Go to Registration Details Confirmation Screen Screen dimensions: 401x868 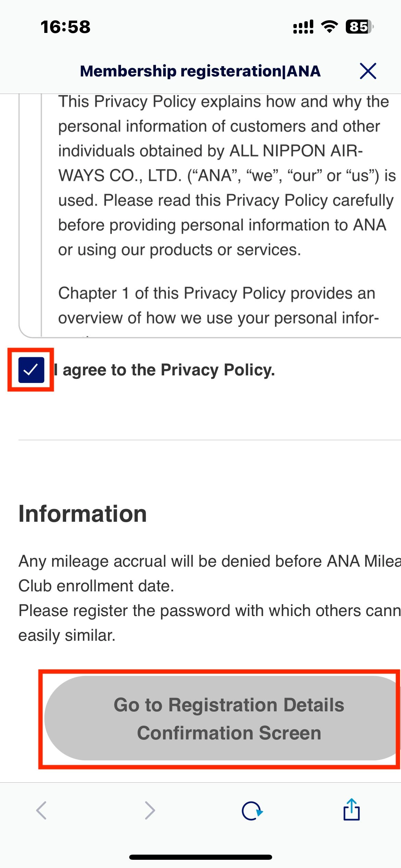click(x=222, y=719)
